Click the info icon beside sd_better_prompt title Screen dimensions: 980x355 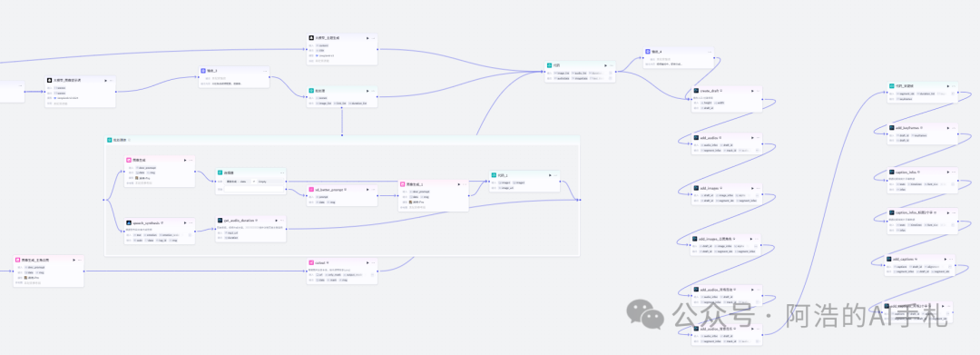click(x=345, y=189)
